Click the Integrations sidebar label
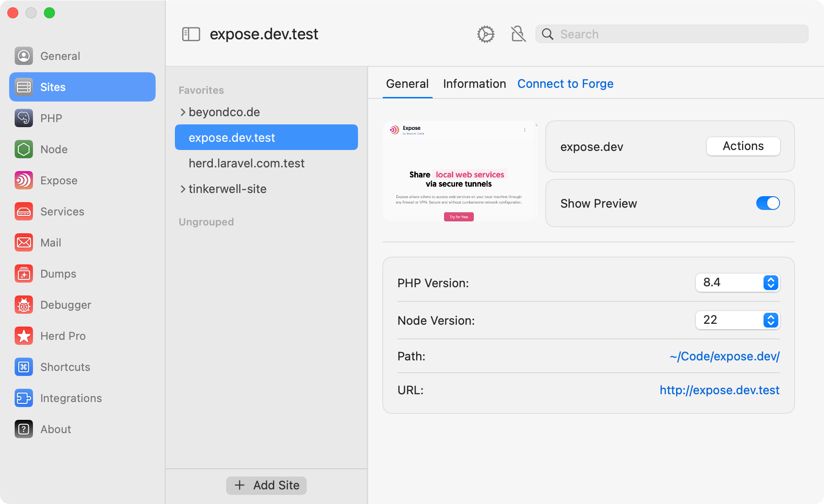This screenshot has height=504, width=824. pos(71,398)
